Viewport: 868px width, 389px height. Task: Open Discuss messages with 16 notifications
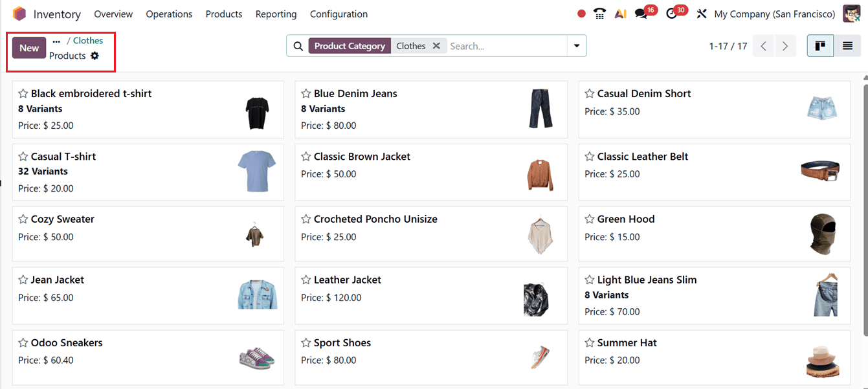[x=641, y=12]
